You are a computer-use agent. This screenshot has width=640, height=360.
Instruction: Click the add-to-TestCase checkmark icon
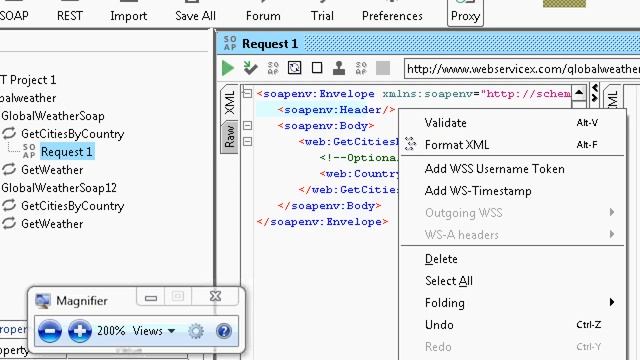pyautogui.click(x=250, y=68)
